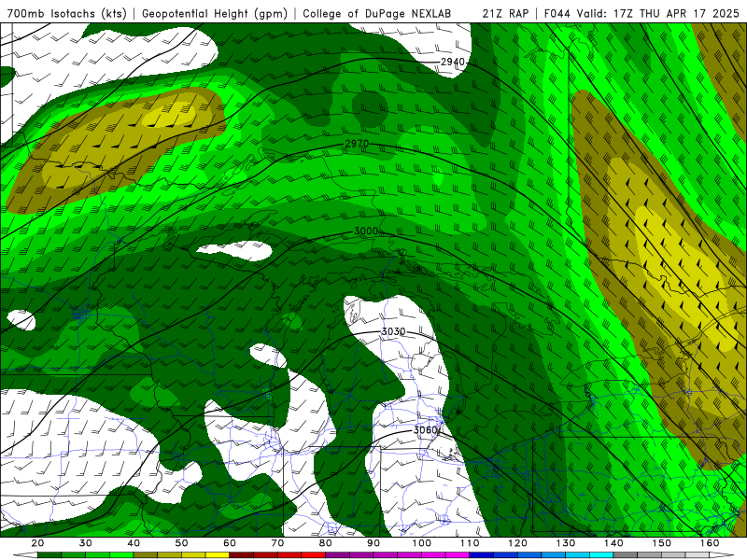
Task: Click the 3000 height contour label
Action: 366,231
